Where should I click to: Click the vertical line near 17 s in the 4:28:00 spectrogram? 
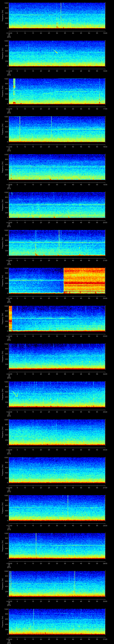[x=36, y=546]
